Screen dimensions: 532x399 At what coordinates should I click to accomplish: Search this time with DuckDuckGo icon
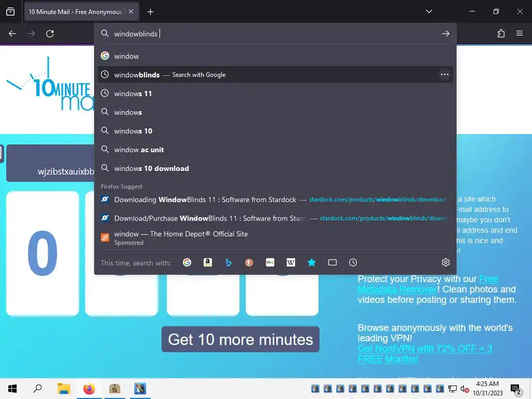coord(249,262)
